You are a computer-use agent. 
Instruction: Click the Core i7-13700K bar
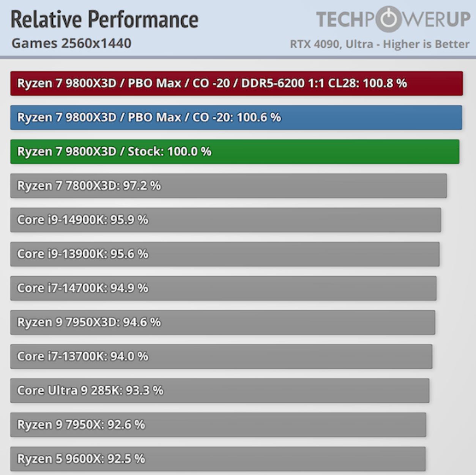coord(221,356)
